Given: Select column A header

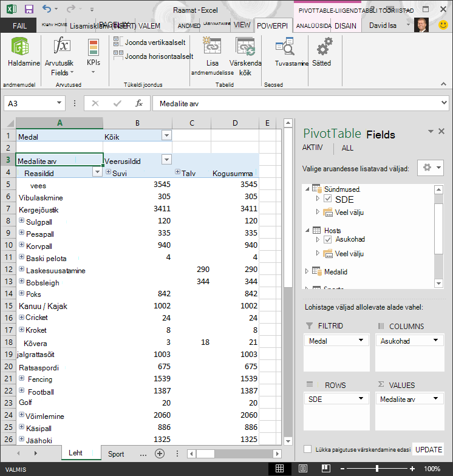Looking at the screenshot, I should 60,123.
